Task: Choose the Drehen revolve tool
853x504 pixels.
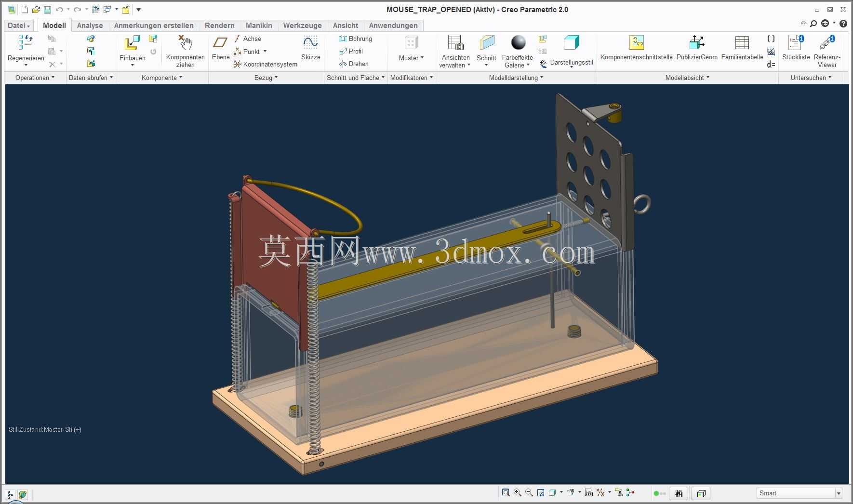Action: click(354, 64)
